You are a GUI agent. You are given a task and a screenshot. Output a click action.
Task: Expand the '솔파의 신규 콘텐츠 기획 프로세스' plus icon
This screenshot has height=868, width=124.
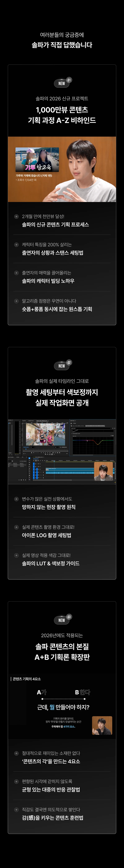point(16,216)
